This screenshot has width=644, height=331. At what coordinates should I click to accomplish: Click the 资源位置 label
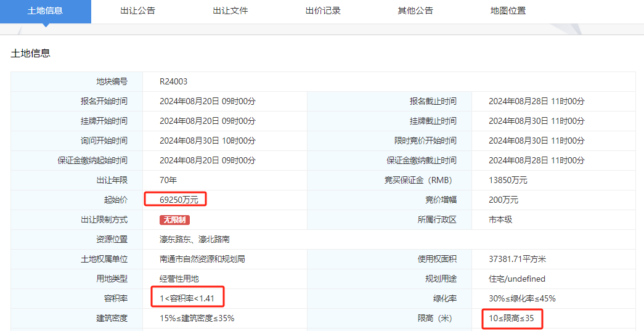point(112,239)
